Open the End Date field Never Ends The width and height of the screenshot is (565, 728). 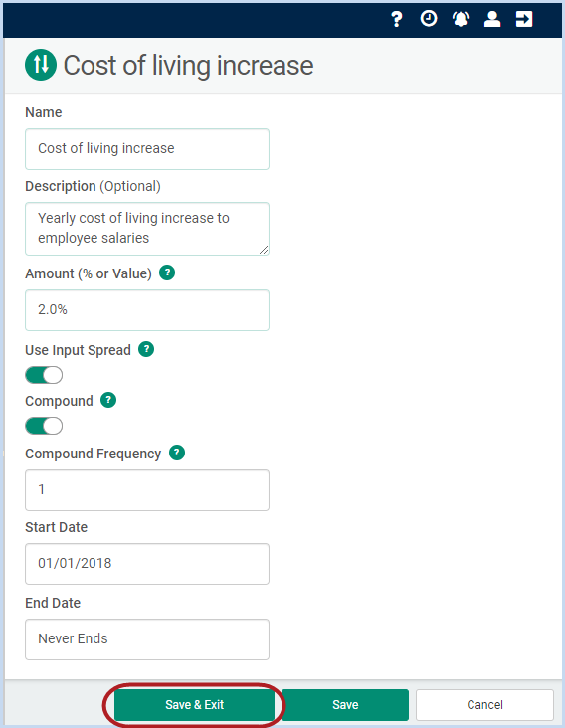coord(147,639)
